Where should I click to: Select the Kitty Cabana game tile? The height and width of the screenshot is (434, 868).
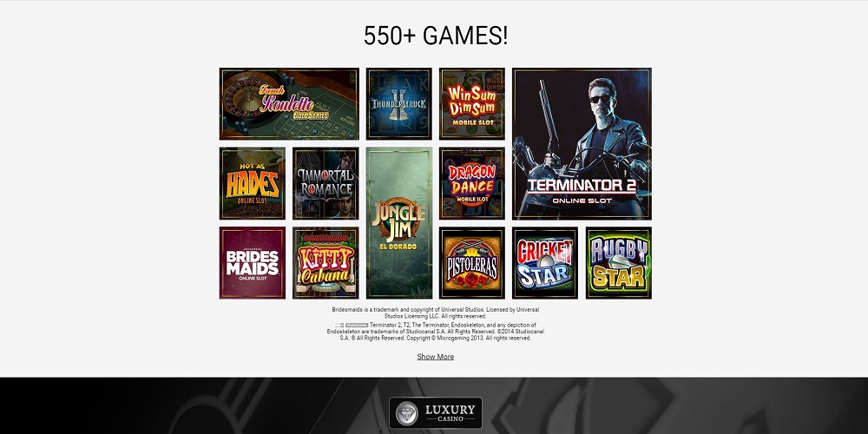[x=325, y=263]
